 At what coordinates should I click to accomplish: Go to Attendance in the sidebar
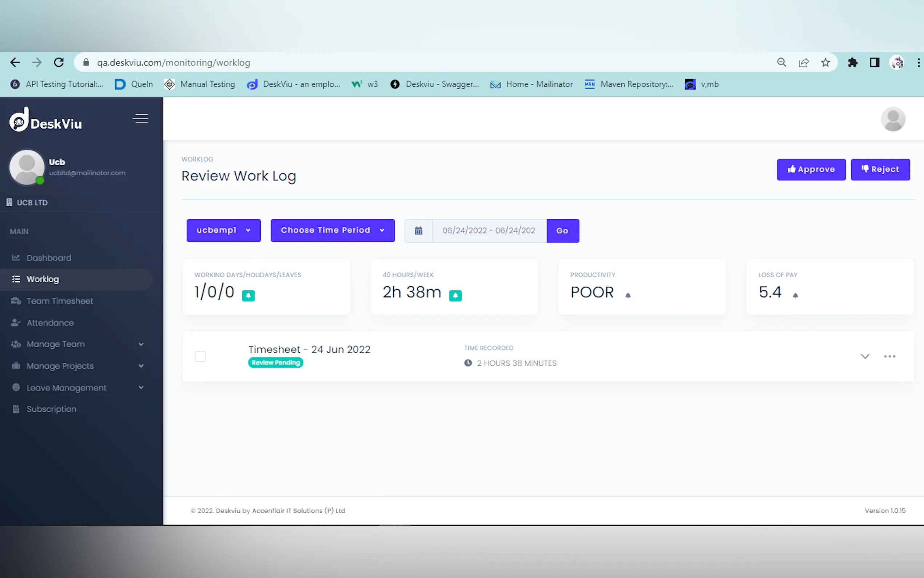[x=50, y=322]
